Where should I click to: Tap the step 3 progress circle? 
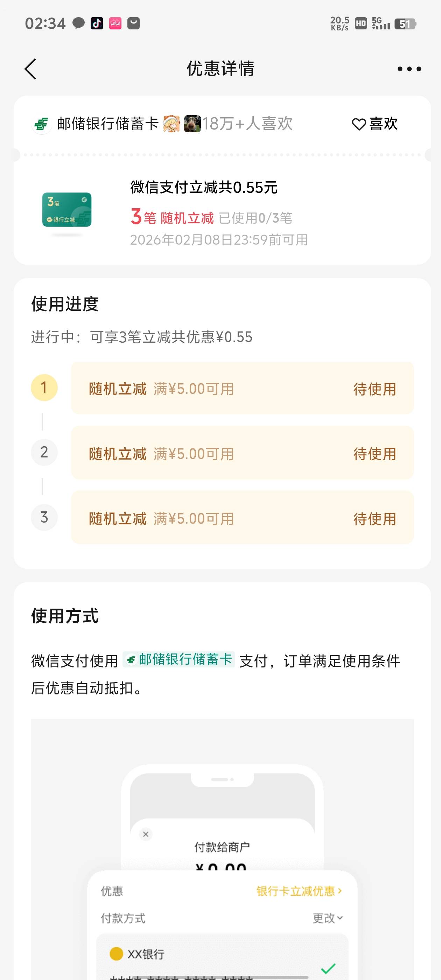[44, 517]
